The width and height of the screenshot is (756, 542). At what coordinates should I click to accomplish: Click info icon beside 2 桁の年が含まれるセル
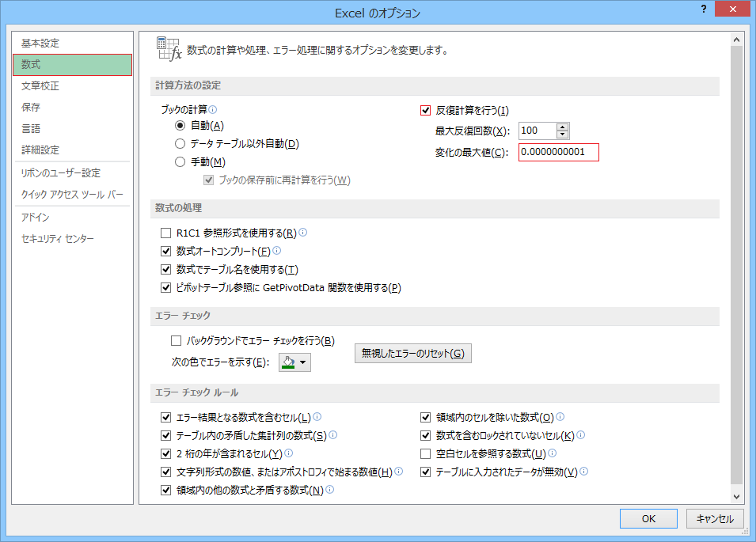tap(289, 453)
